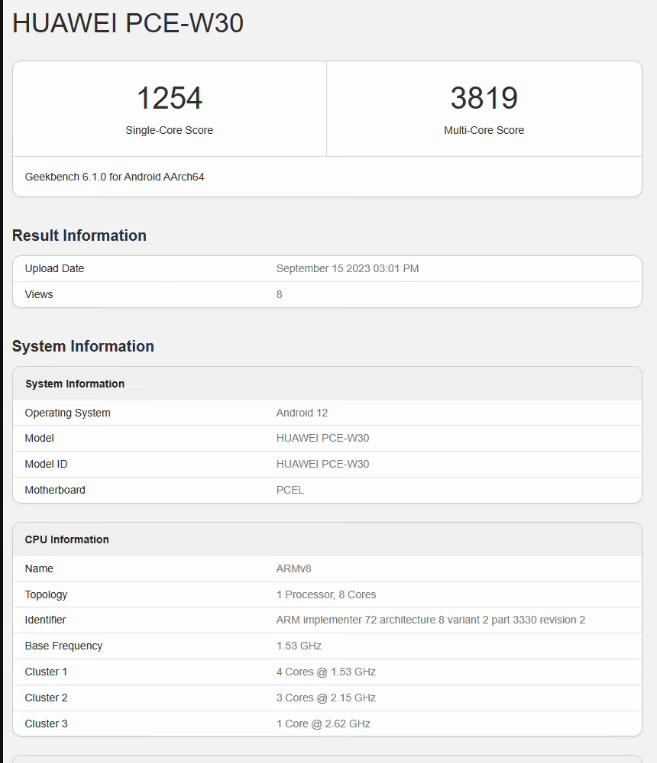Select the PCEL motherboard value
Image resolution: width=657 pixels, height=763 pixels.
[290, 491]
